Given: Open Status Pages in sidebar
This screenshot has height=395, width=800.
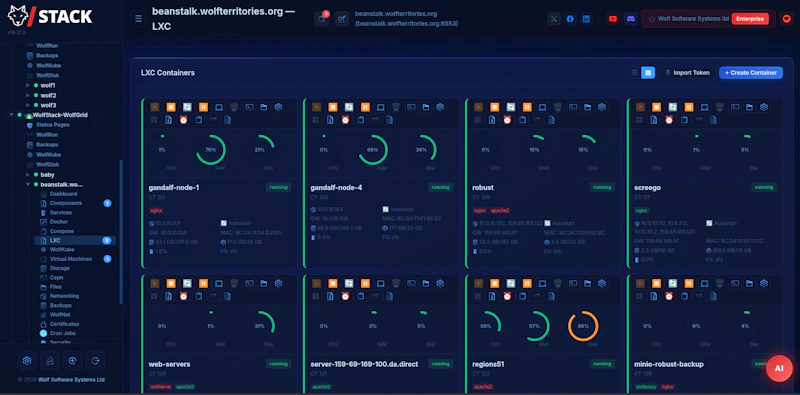Looking at the screenshot, I should 53,125.
